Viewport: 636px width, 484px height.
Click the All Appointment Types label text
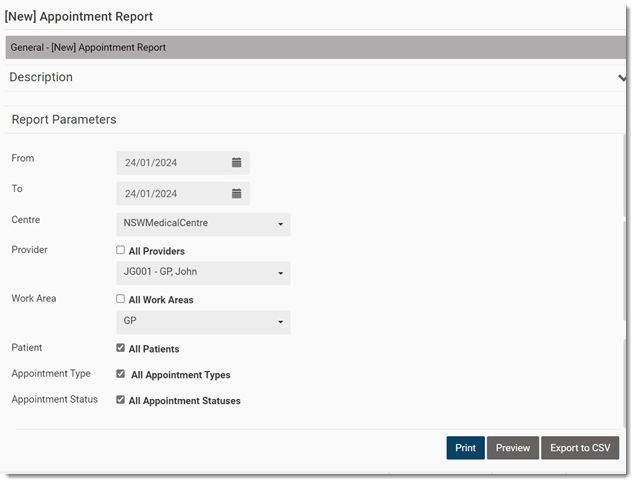coord(180,375)
